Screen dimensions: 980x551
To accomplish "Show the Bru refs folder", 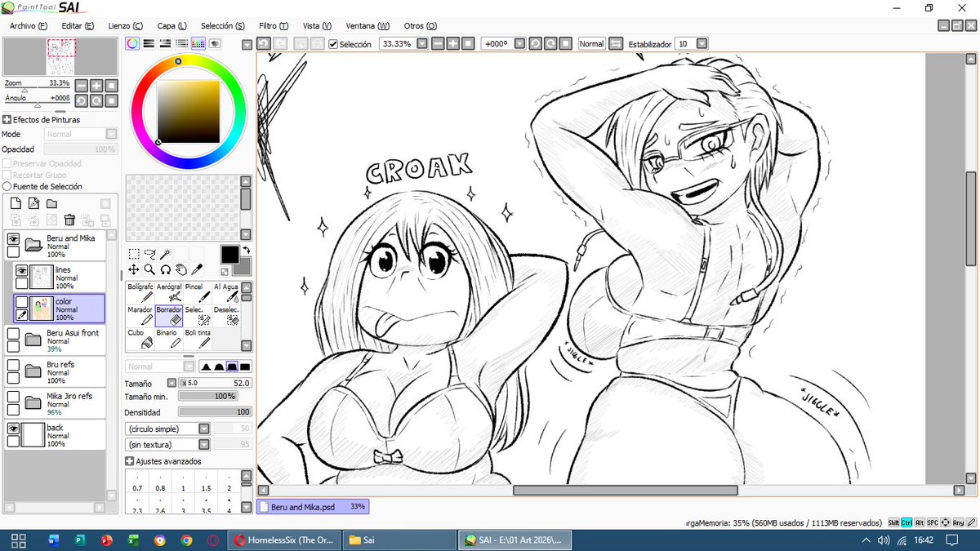I will [13, 365].
